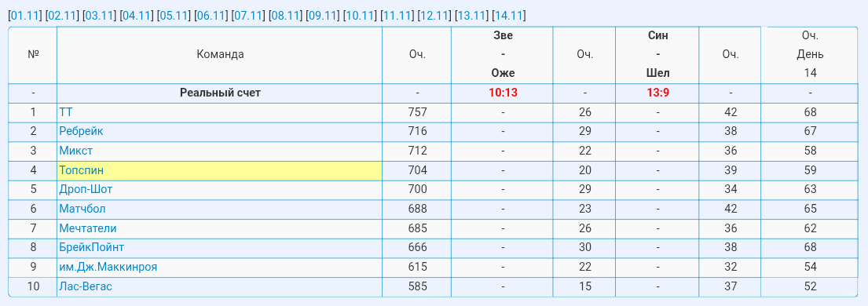The width and height of the screenshot is (868, 306).
Task: Open the БрейкПойнт team link
Action: click(x=92, y=247)
